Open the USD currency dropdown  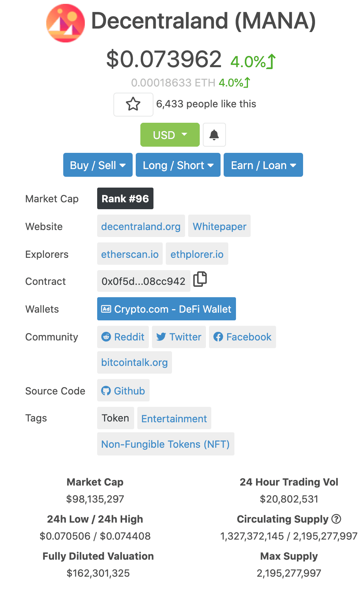click(170, 135)
